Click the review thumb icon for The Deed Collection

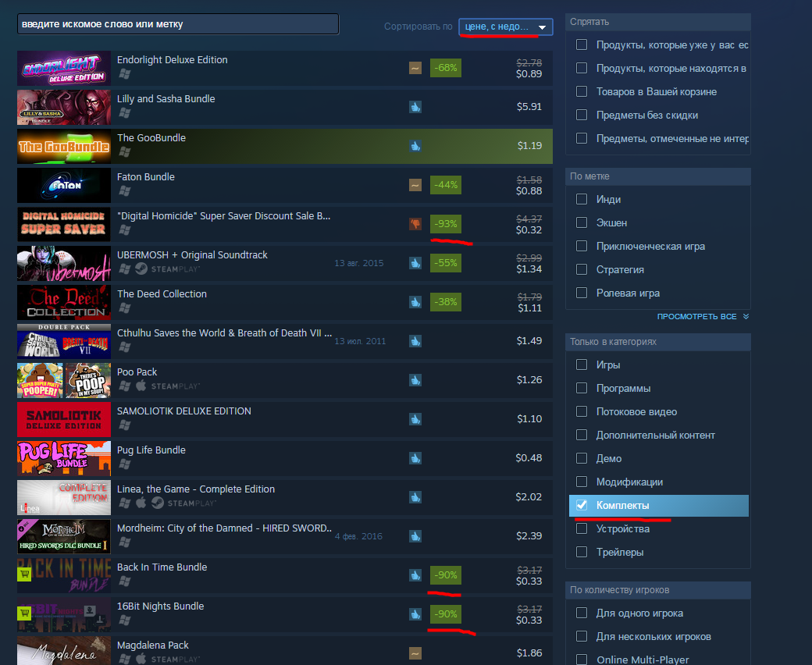[415, 302]
